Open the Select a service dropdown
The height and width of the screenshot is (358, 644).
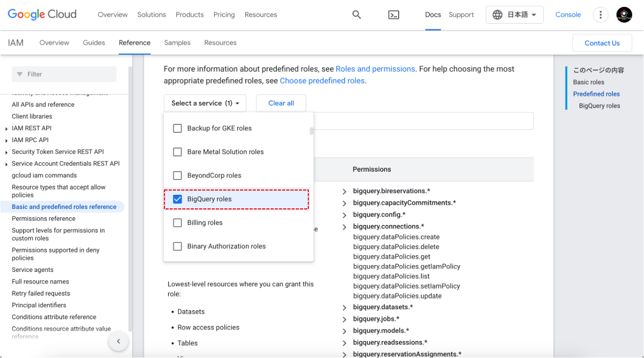click(x=204, y=103)
